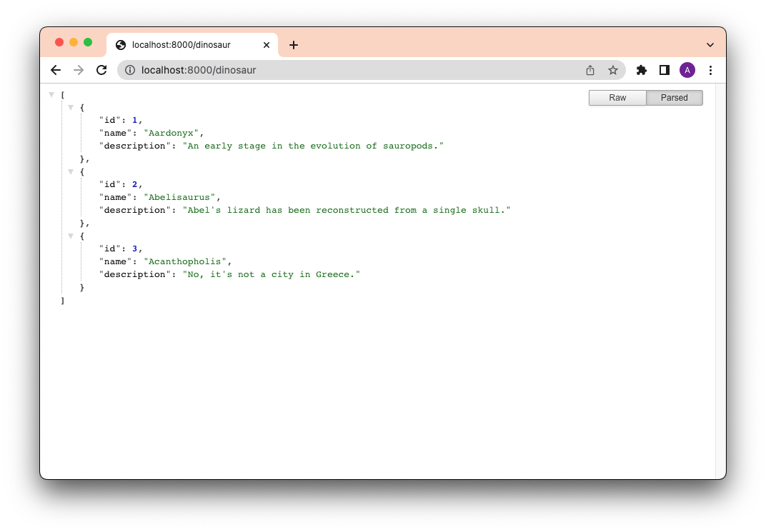This screenshot has width=766, height=532.
Task: Select the Parsed view toggle
Action: pos(674,97)
